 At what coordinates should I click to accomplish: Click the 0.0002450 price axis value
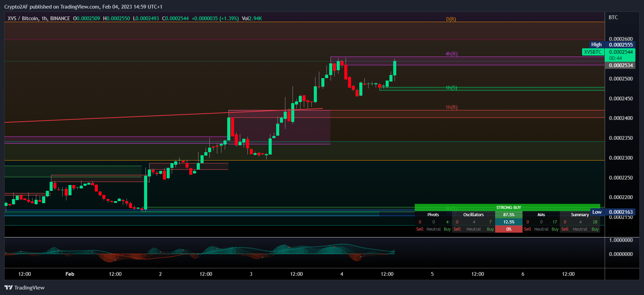point(621,99)
